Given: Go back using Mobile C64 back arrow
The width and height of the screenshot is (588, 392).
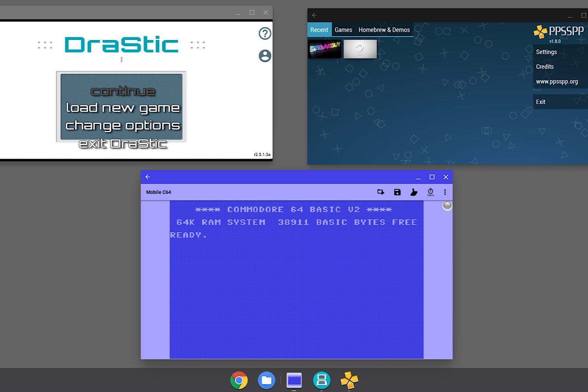Looking at the screenshot, I should tap(148, 177).
